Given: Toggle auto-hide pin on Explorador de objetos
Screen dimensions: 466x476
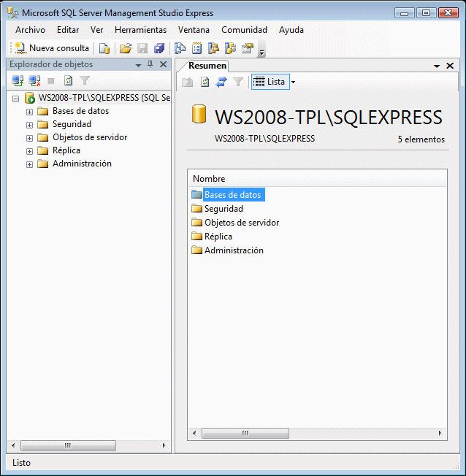Looking at the screenshot, I should point(150,64).
